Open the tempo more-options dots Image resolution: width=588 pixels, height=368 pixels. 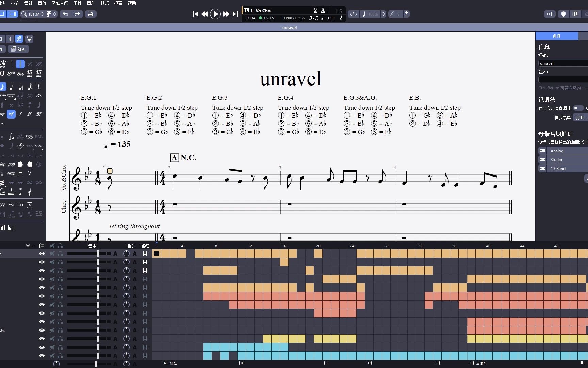click(329, 10)
